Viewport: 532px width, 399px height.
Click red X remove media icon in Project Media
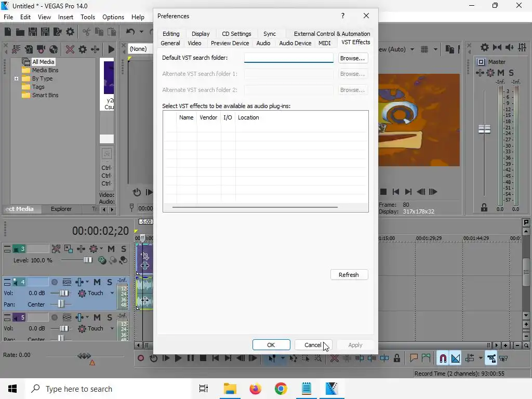click(70, 49)
